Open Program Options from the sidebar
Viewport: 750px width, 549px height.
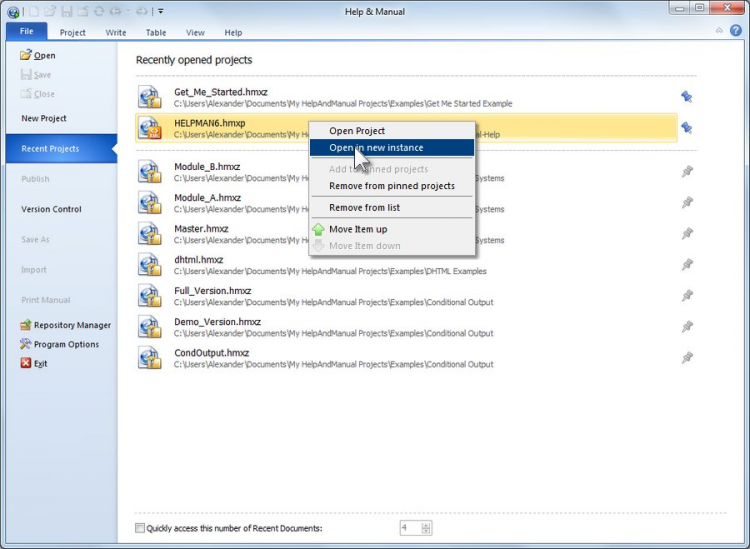point(59,344)
